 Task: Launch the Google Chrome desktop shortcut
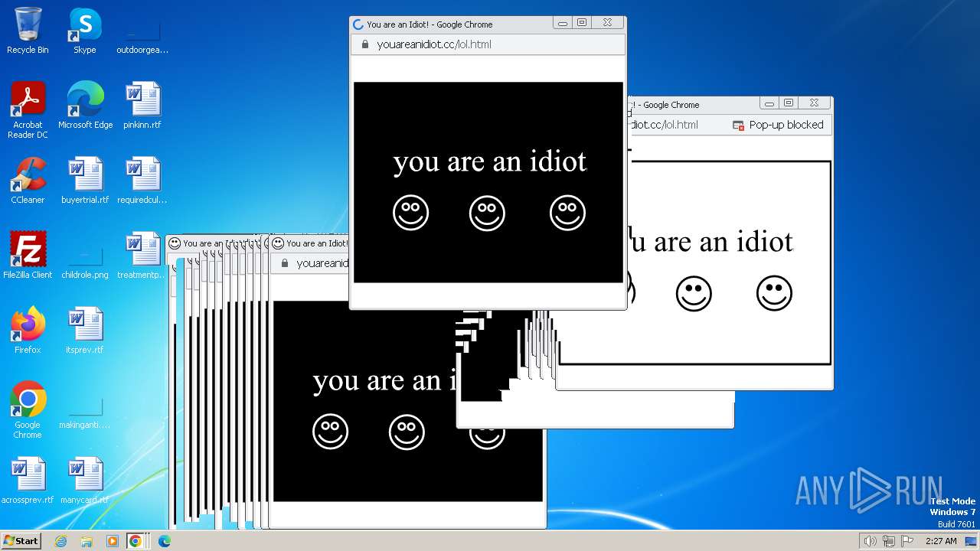(x=28, y=410)
